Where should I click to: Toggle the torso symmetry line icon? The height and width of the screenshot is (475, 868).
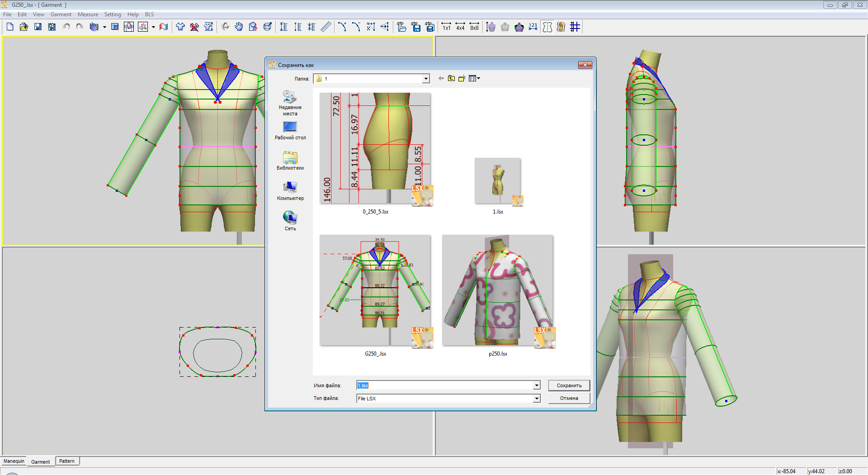point(547,27)
